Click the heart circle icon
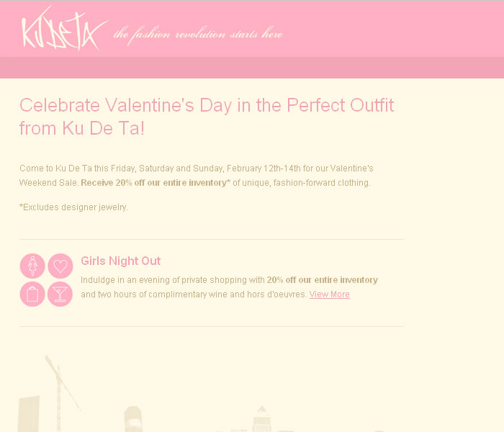This screenshot has width=504, height=432. pos(60,266)
